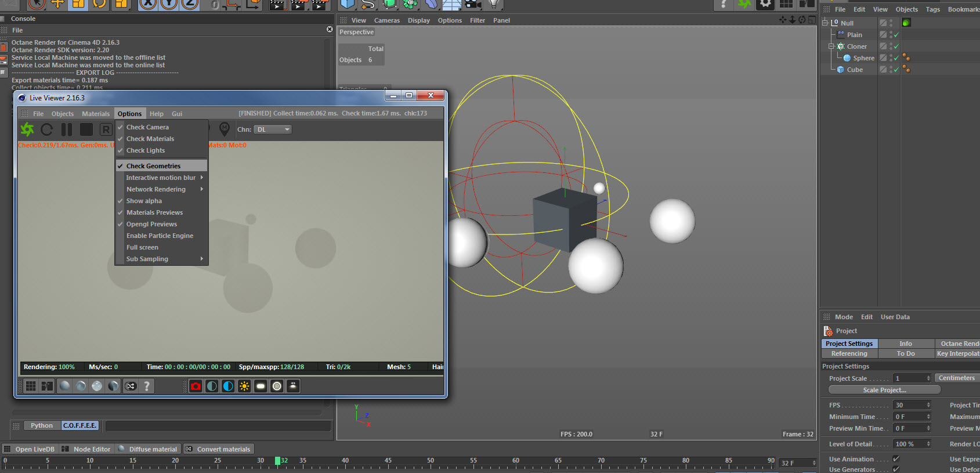Screen dimensions: 980x473
Task: Uncheck the Check Geometries option
Action: click(x=153, y=166)
